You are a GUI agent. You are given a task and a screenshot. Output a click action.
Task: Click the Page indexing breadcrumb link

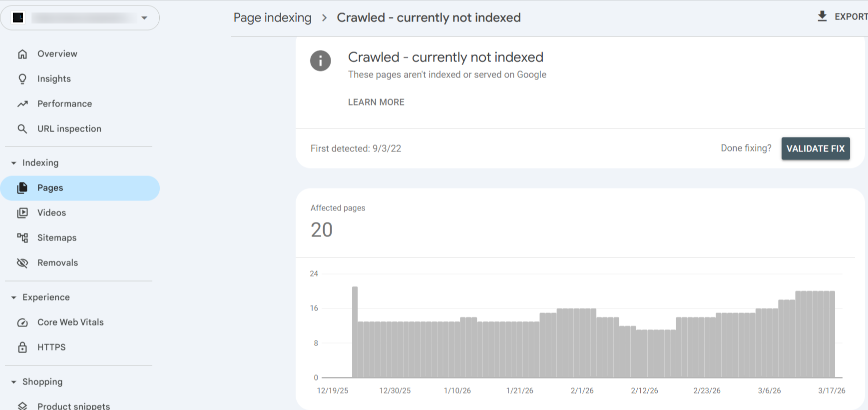coord(272,18)
